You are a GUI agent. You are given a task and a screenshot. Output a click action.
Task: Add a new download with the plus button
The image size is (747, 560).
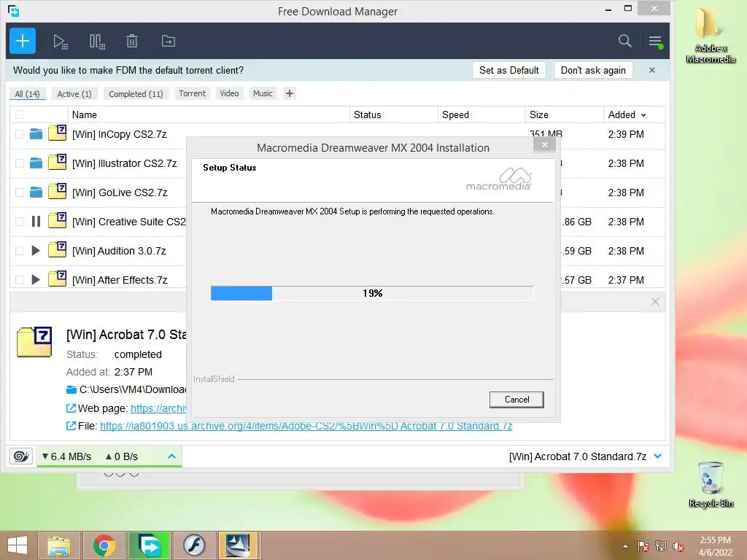point(23,41)
